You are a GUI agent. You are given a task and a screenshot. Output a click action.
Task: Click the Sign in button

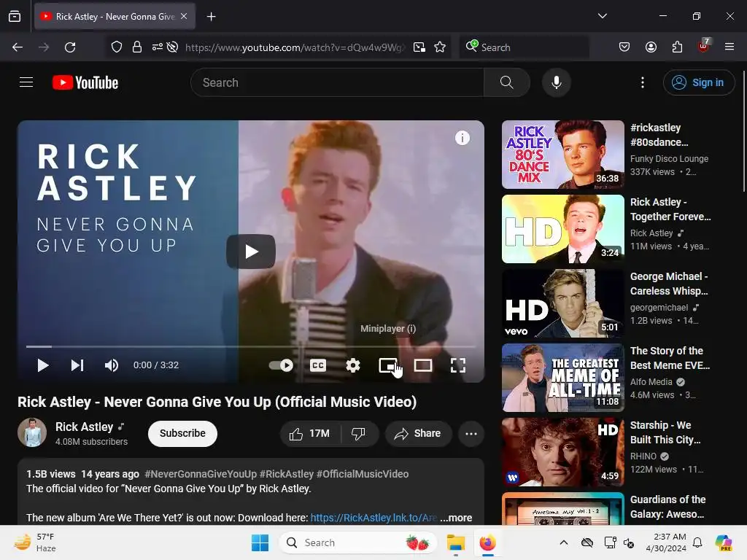click(698, 82)
